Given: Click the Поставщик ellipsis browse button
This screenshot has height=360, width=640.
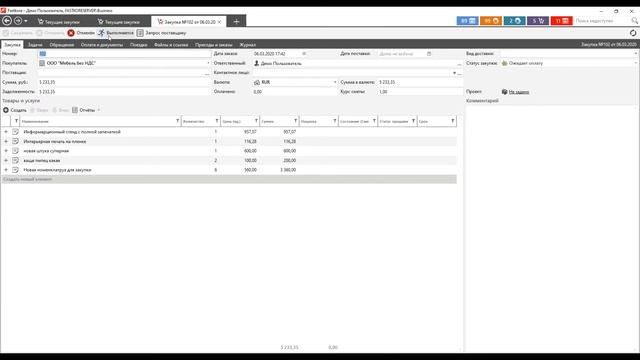Looking at the screenshot, I should coord(207,73).
